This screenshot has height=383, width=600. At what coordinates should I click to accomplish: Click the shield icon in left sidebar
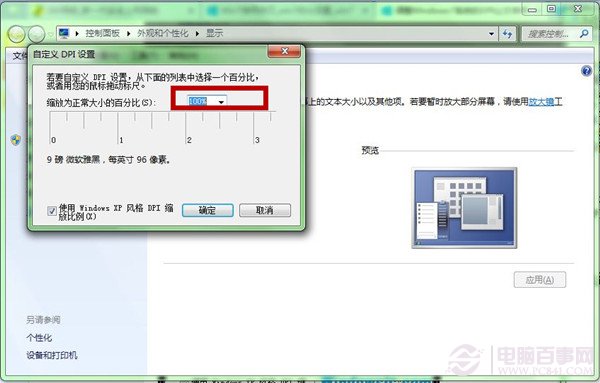point(16,140)
